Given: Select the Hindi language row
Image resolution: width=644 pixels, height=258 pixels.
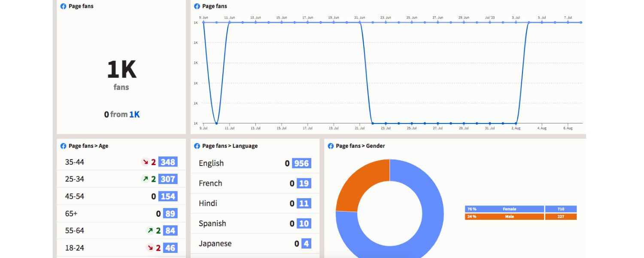Looking at the screenshot, I should point(255,203).
